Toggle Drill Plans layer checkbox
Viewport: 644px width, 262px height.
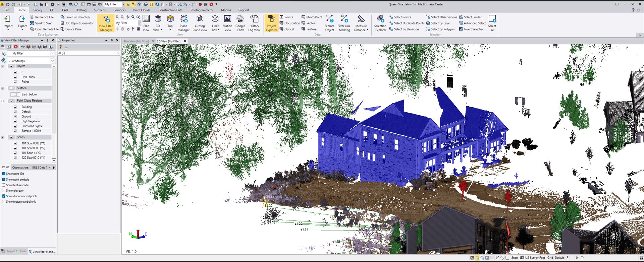click(15, 77)
